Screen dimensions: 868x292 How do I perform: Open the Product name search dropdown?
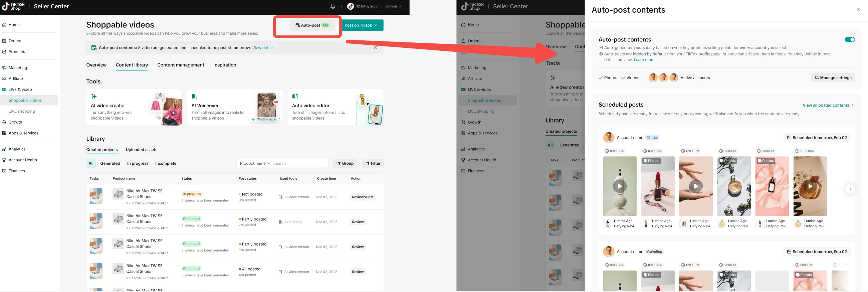coord(255,163)
